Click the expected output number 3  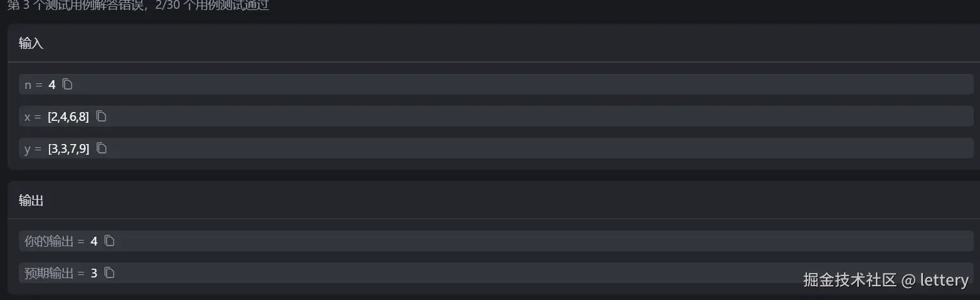(94, 273)
